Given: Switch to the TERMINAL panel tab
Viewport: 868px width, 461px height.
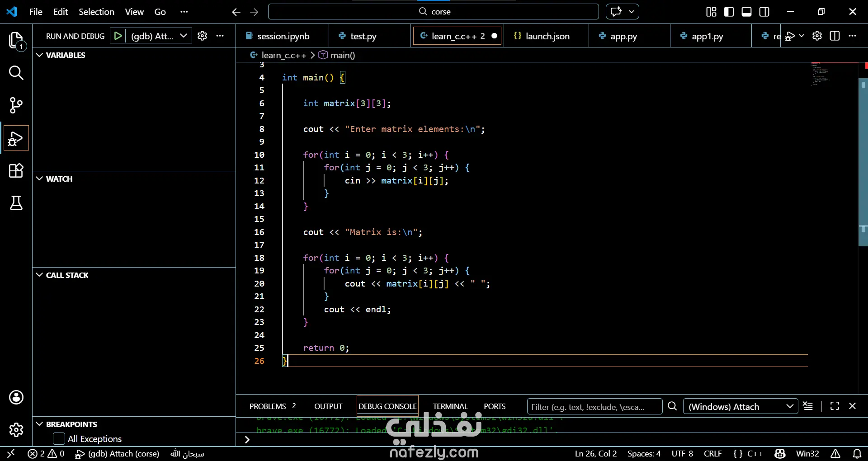Looking at the screenshot, I should (x=450, y=406).
